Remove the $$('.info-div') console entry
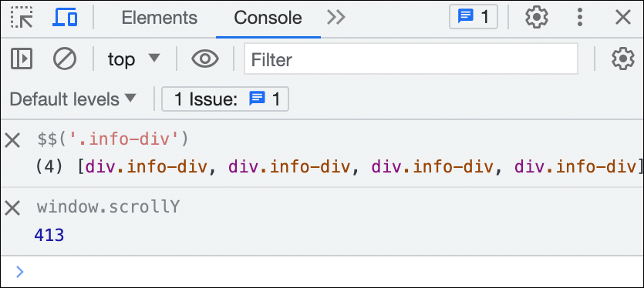The height and width of the screenshot is (288, 644). click(x=12, y=141)
